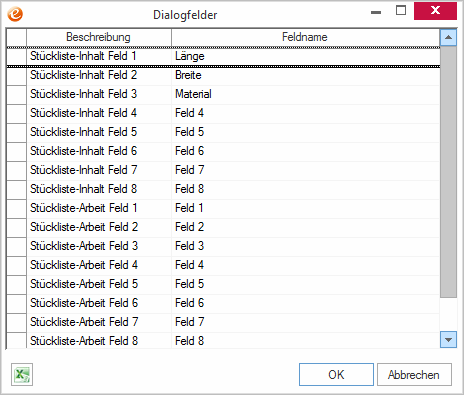Edit the Länge field name cell
Image resolution: width=464 pixels, height=395 pixels.
(305, 56)
